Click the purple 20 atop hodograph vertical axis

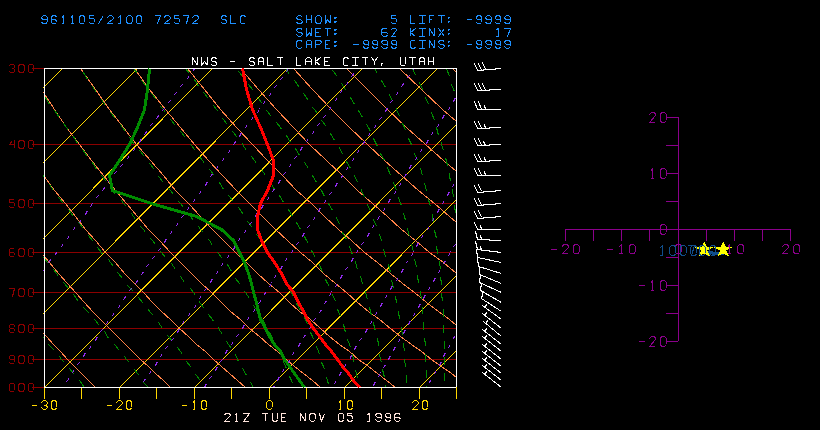[x=658, y=118]
